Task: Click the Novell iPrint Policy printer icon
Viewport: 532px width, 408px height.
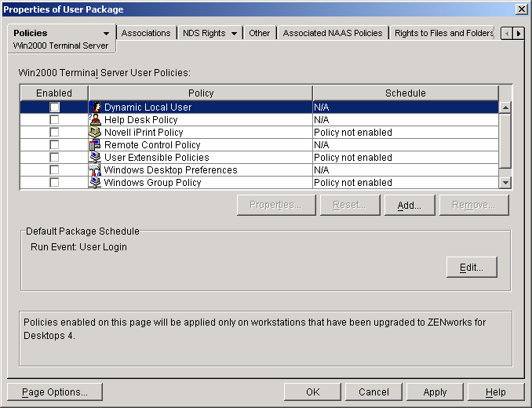Action: click(x=96, y=133)
